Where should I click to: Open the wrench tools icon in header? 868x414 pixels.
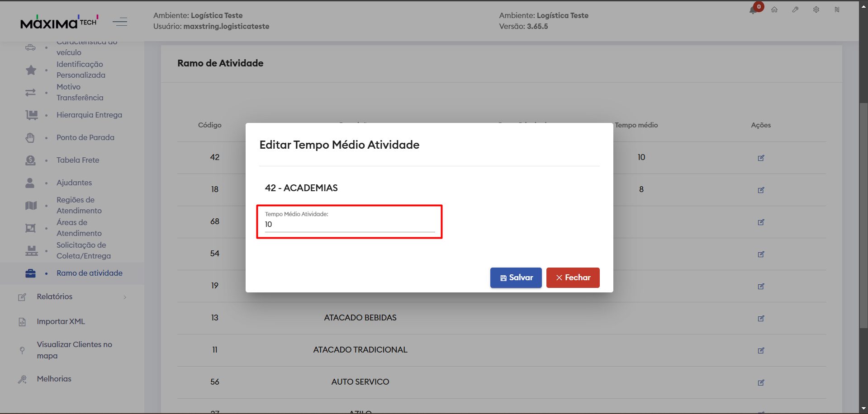(x=795, y=9)
